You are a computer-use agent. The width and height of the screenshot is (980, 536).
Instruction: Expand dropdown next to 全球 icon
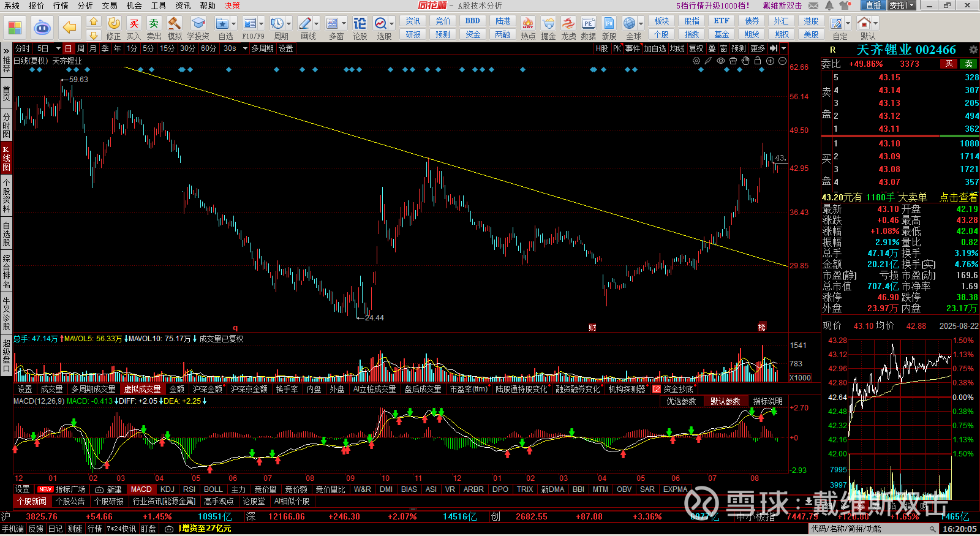click(641, 23)
